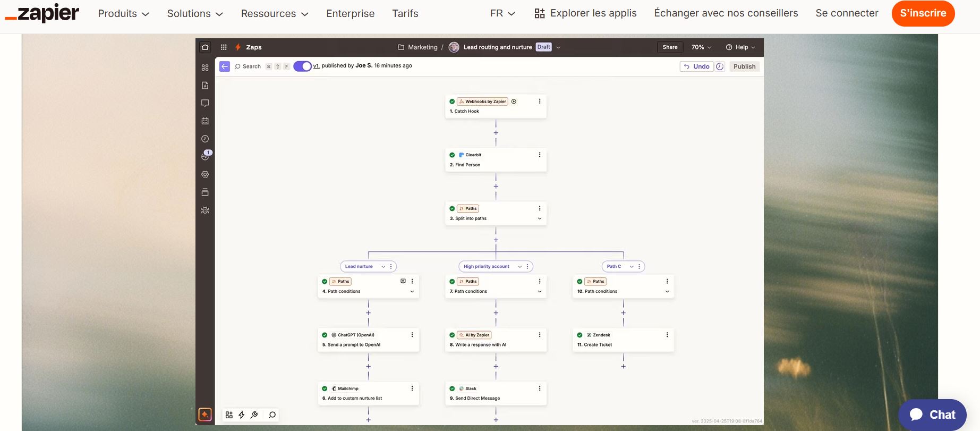Select Write a response with AI step

[496, 340]
